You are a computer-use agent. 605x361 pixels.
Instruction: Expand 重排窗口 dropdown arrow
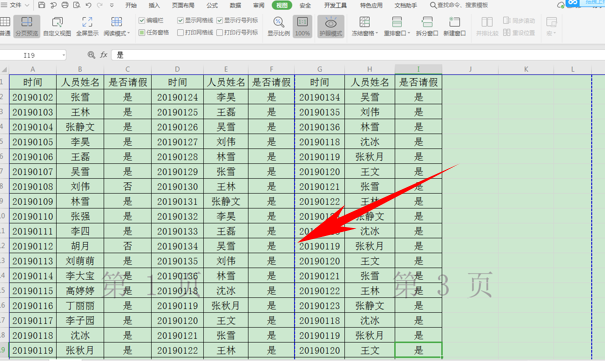(409, 34)
